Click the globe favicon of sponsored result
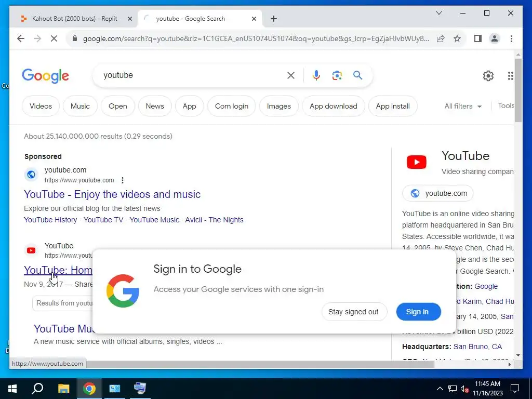 coord(31,175)
